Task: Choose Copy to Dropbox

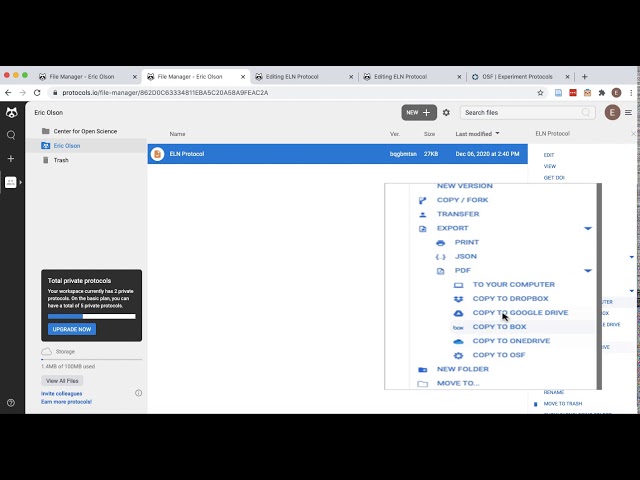Action: pyautogui.click(x=511, y=298)
